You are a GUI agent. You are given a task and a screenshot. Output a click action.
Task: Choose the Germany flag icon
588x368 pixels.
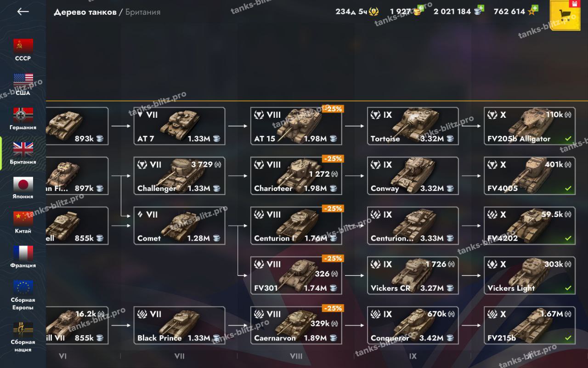point(23,115)
